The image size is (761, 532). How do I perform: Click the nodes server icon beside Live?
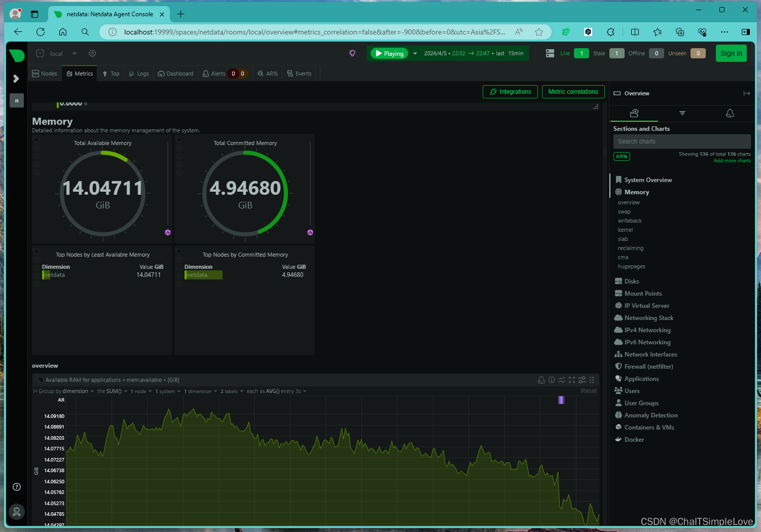550,53
